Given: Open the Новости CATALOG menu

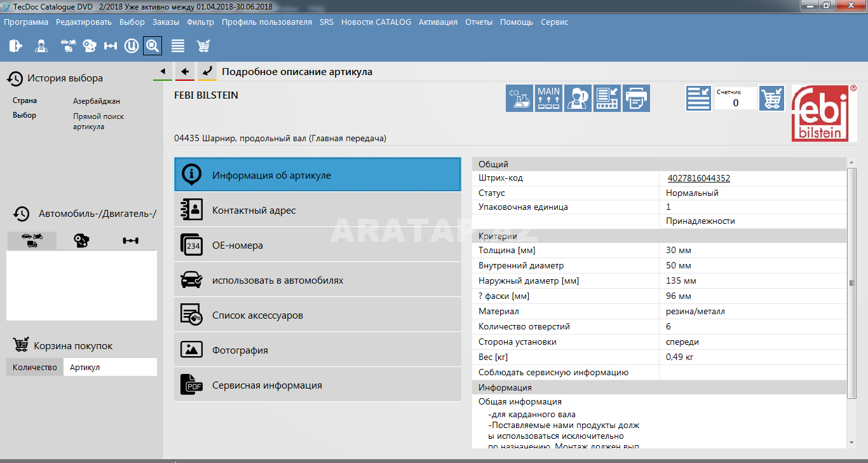Looking at the screenshot, I should click(x=376, y=22).
